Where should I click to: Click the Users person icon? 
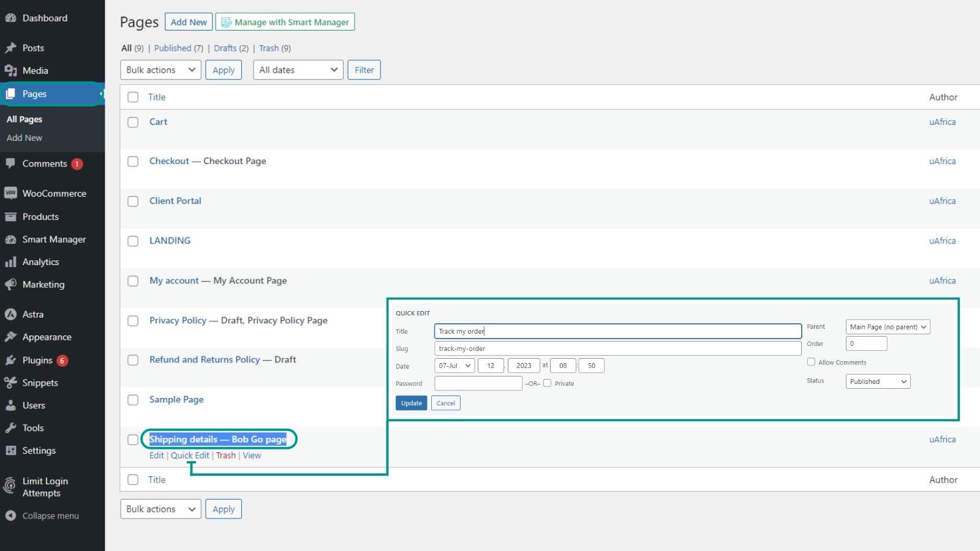click(x=10, y=405)
